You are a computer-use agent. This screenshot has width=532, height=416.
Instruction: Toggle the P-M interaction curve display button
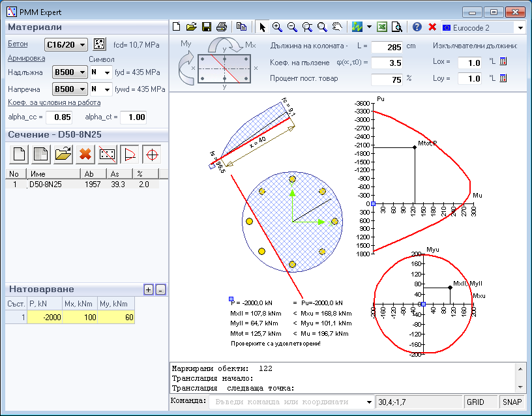click(x=130, y=155)
